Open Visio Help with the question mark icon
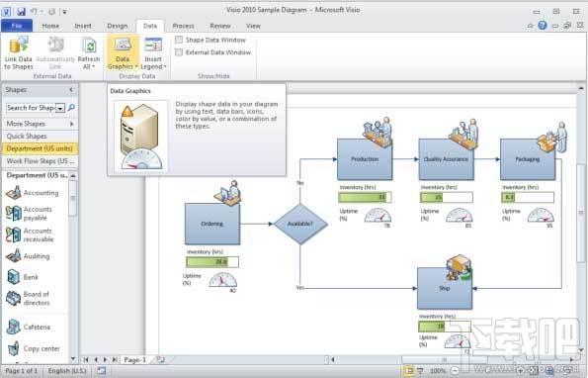Screen dimensions: 588x378 543,26
